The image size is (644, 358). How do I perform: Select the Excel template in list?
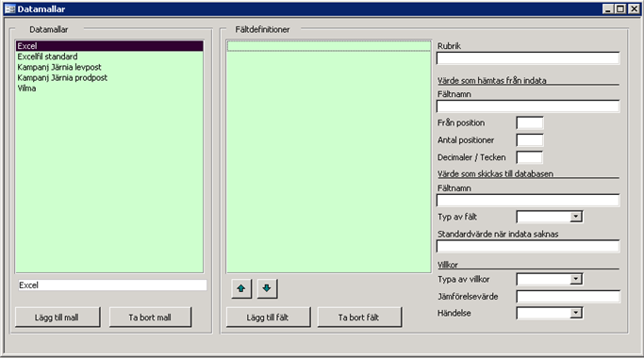coord(109,46)
